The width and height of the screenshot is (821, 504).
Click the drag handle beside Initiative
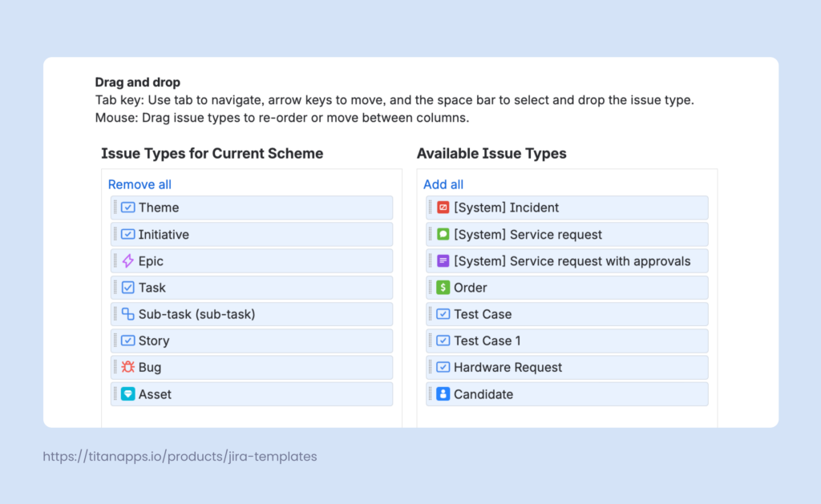point(114,234)
